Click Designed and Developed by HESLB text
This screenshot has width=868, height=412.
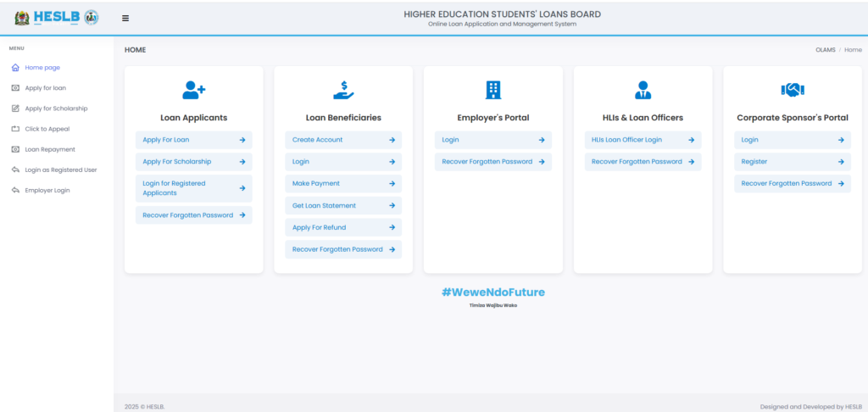(811, 406)
